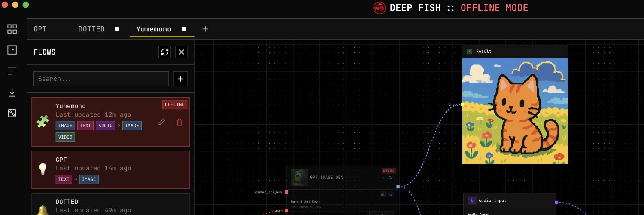
Task: Open the grid dashboard sidebar icon
Action: coord(12,29)
